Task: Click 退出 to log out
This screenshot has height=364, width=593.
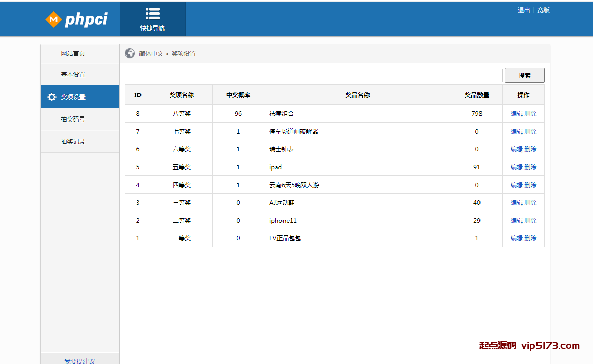Action: point(524,10)
